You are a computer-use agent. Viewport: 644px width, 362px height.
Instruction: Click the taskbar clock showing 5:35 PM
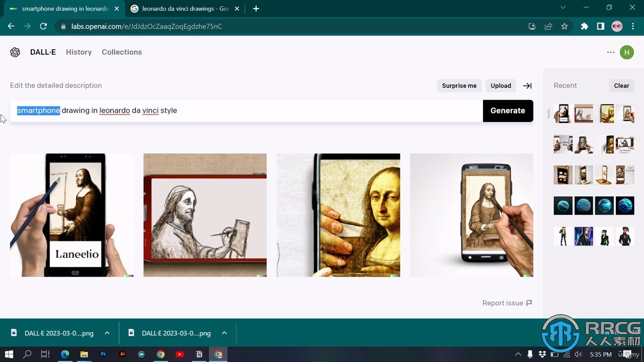coord(600,354)
